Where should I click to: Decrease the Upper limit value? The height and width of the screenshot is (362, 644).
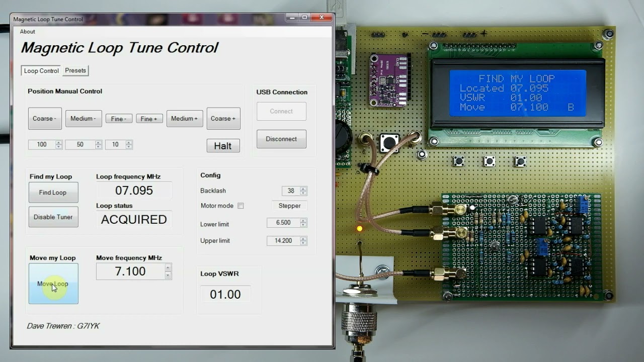[303, 243]
